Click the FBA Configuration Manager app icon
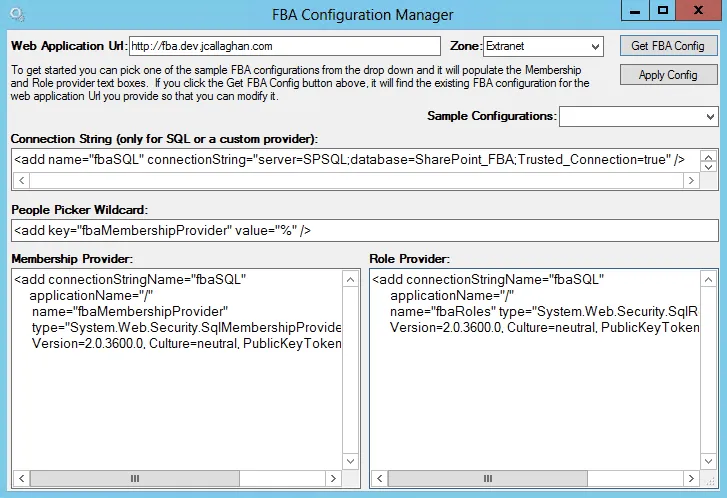 coord(17,14)
